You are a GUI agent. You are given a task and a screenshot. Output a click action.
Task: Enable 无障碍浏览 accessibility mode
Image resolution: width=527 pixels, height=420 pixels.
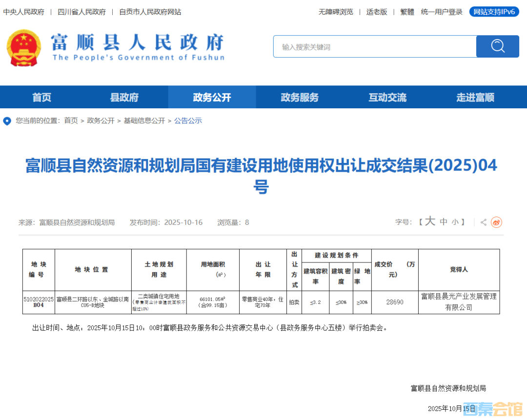[336, 12]
